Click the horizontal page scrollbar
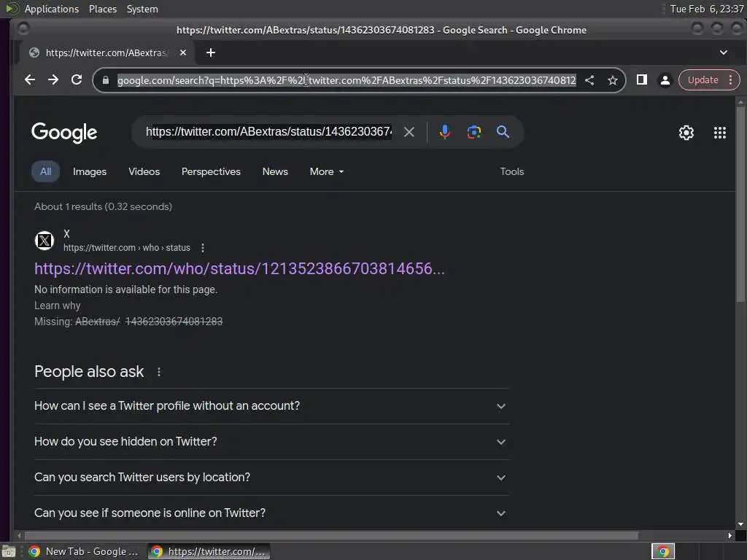Screen dimensions: 747x560 331,536
